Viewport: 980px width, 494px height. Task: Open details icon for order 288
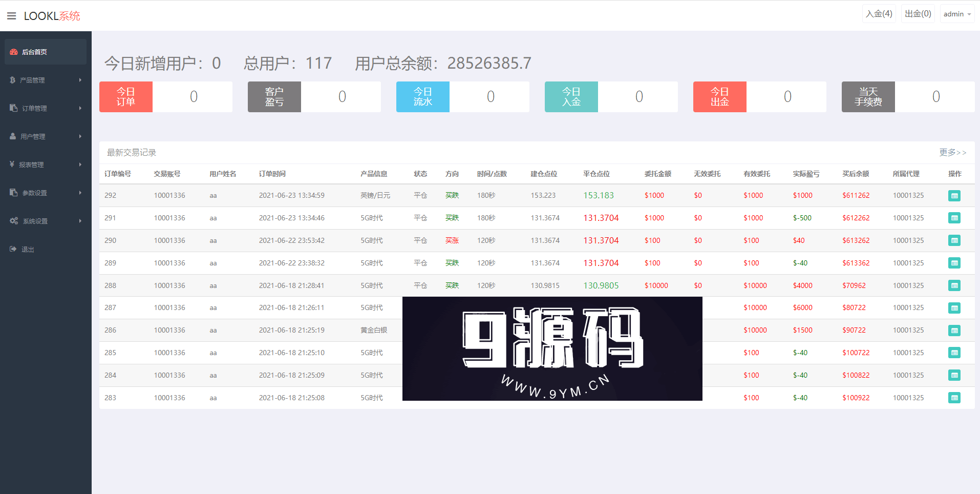pyautogui.click(x=954, y=285)
